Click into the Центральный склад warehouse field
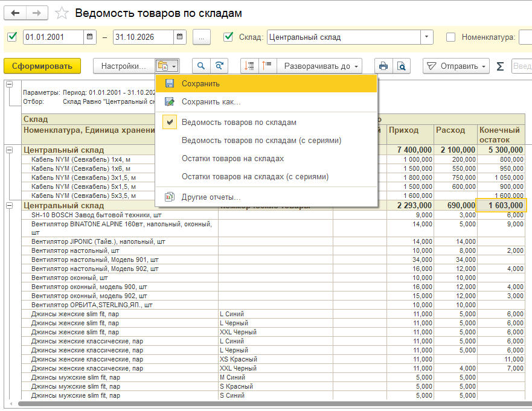 (x=344, y=37)
